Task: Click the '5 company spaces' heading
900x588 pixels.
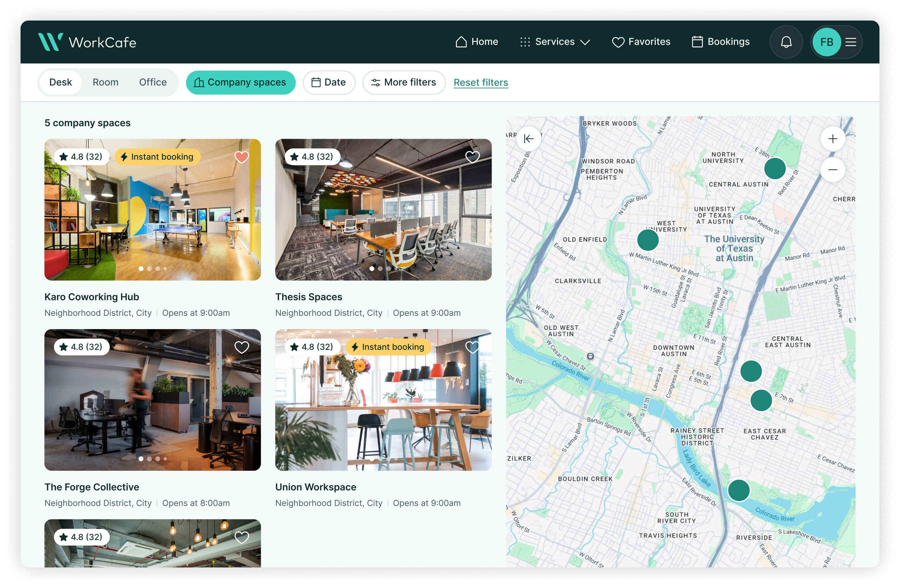Action: pyautogui.click(x=87, y=123)
